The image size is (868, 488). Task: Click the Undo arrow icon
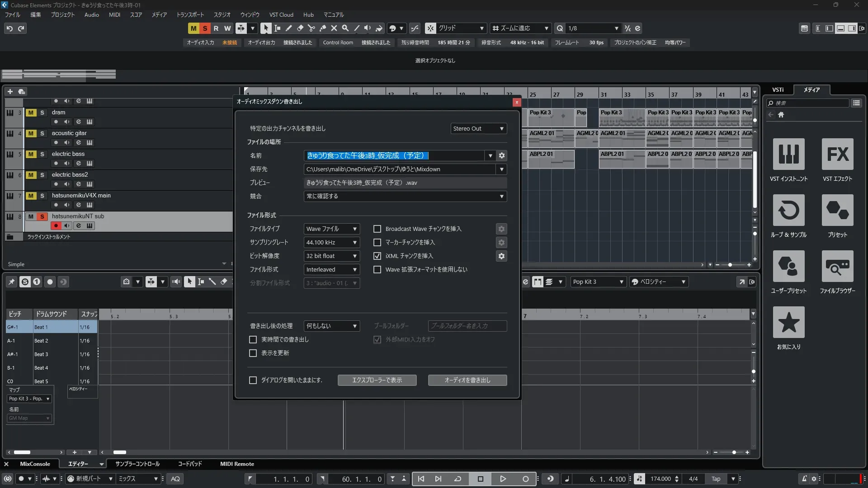point(9,28)
